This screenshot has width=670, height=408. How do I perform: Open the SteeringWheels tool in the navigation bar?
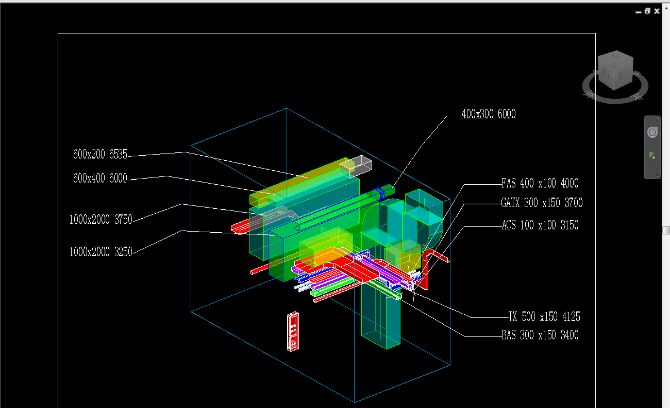(x=652, y=132)
